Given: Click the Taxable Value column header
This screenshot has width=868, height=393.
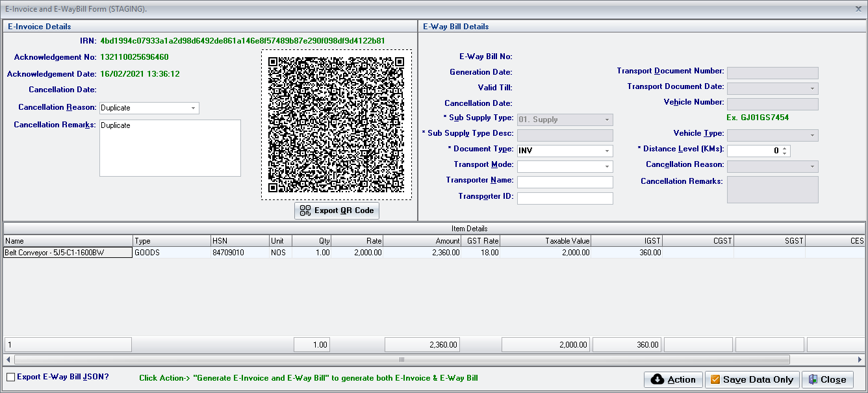Looking at the screenshot, I should click(x=546, y=241).
